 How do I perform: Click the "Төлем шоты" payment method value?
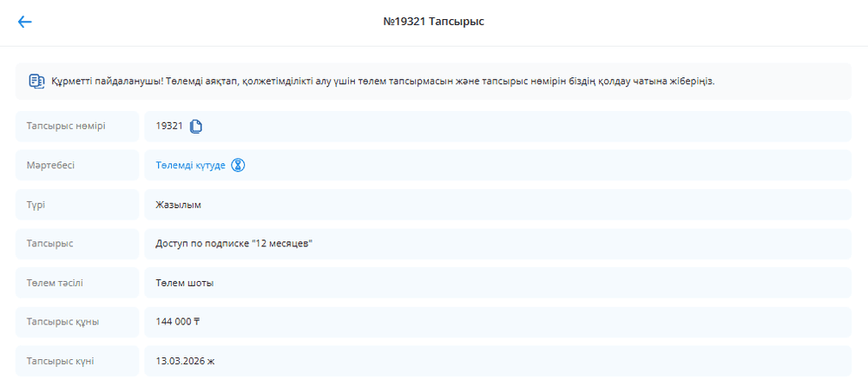(184, 283)
